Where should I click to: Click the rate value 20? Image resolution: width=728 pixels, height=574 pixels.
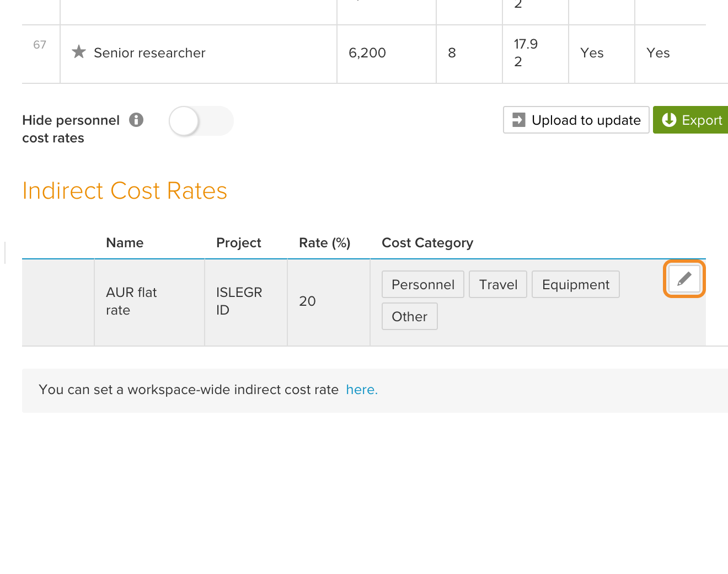pyautogui.click(x=307, y=301)
